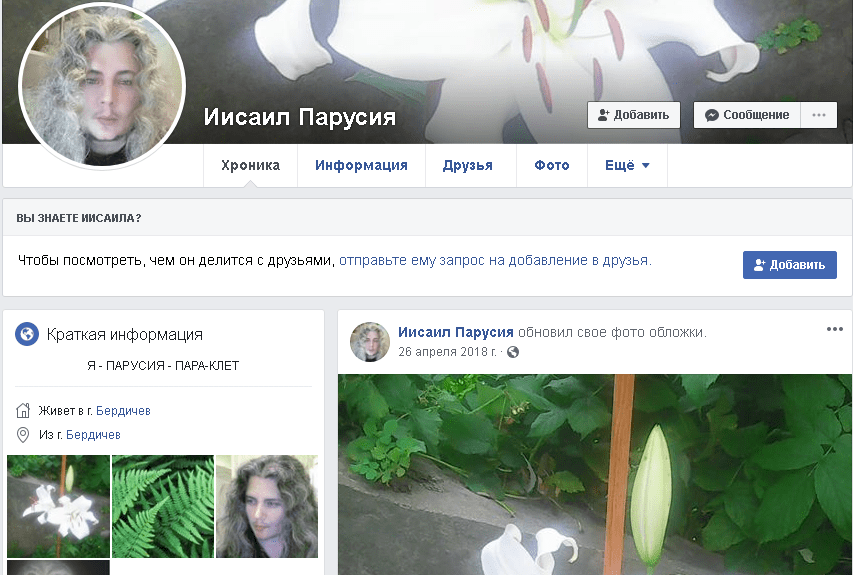Open the fern photo thumbnail

[163, 506]
